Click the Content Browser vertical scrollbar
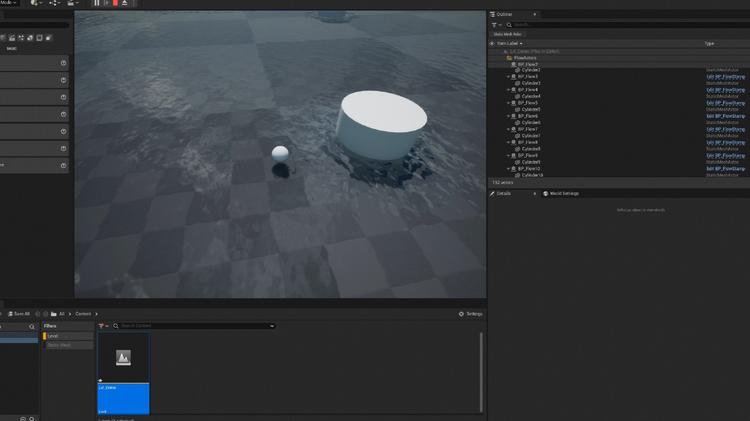Image resolution: width=750 pixels, height=421 pixels. click(x=481, y=372)
